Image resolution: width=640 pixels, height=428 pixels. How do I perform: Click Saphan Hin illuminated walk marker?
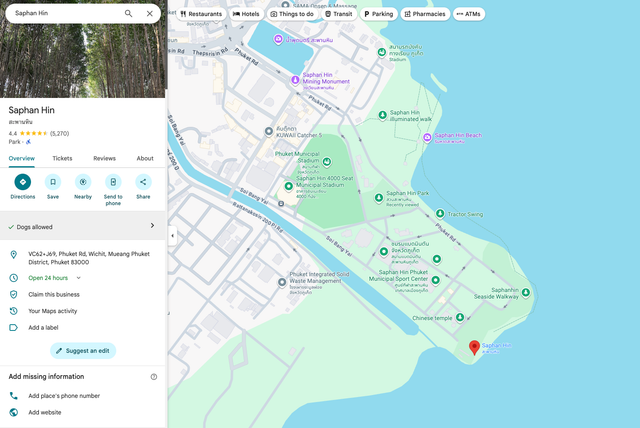(382, 115)
